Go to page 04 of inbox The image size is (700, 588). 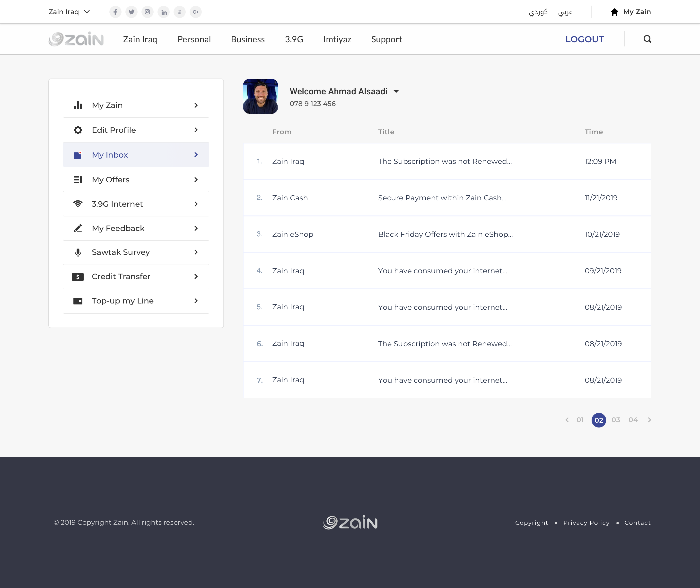click(633, 420)
